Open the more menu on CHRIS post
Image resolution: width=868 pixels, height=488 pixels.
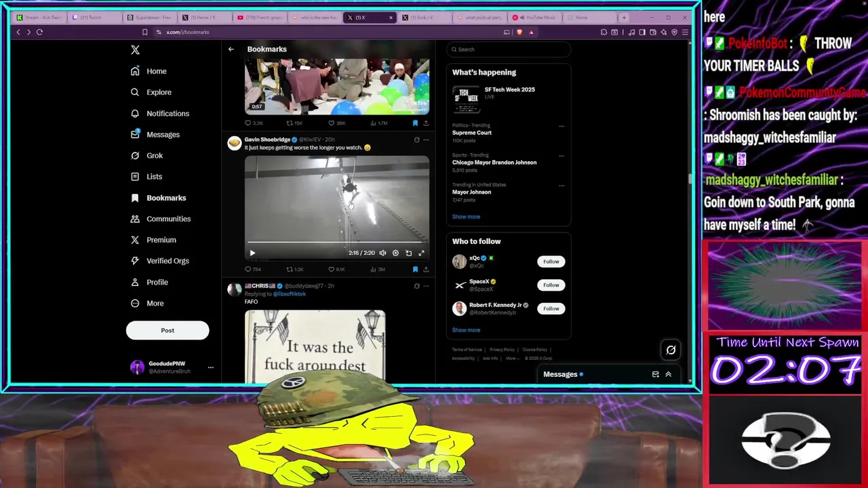426,286
